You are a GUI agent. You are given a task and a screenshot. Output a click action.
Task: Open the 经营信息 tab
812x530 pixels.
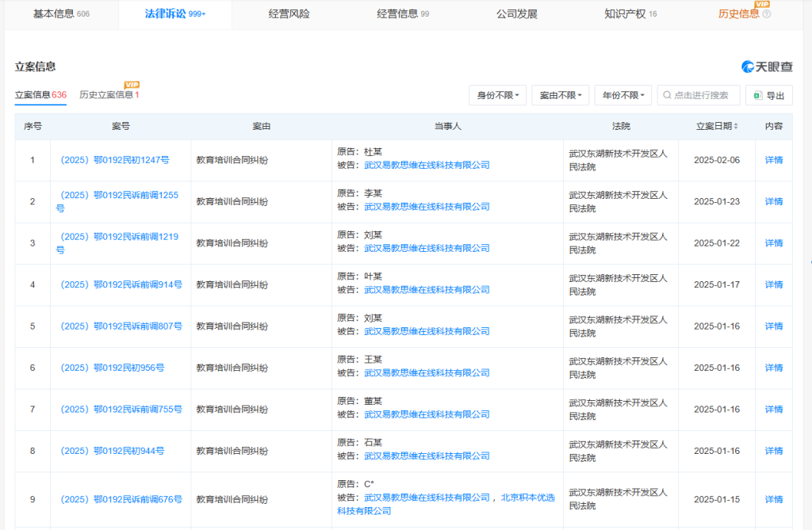click(403, 14)
